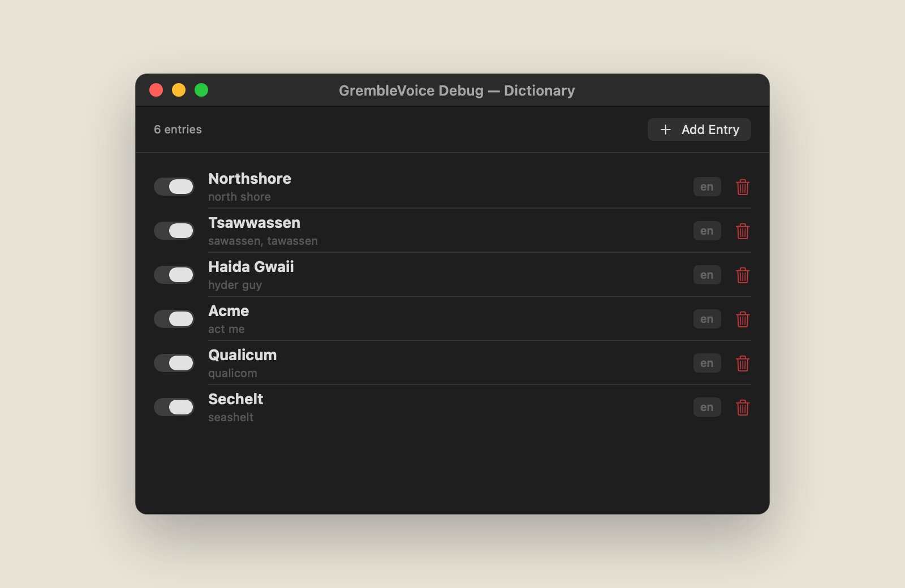Image resolution: width=905 pixels, height=588 pixels.
Task: Open the en language tag for Acme
Action: coord(707,319)
